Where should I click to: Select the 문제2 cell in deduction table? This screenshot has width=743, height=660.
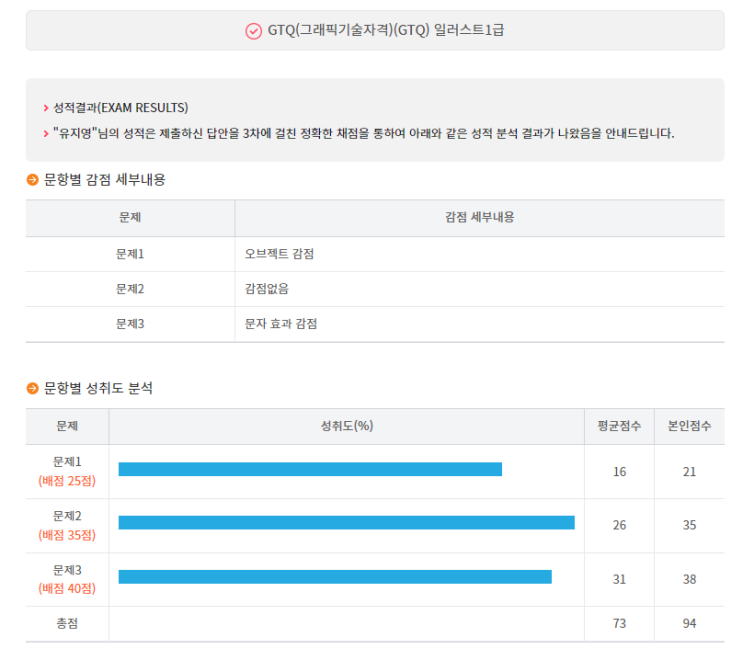[x=130, y=289]
